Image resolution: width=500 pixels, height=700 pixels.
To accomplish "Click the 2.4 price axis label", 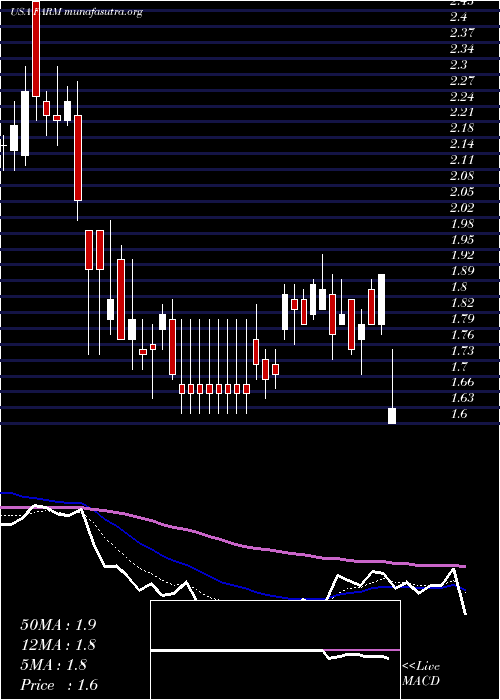I will point(458,17).
